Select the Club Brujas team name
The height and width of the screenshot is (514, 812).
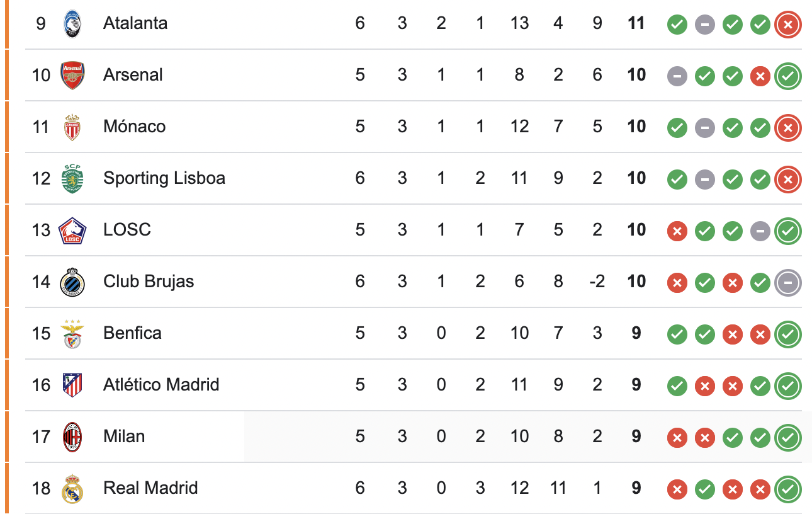tap(149, 282)
